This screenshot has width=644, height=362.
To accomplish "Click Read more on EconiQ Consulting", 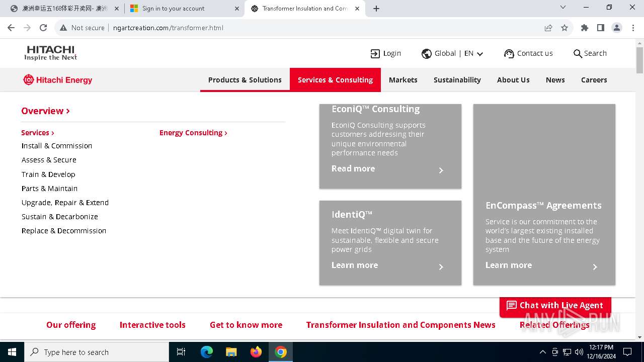I will pos(353,168).
